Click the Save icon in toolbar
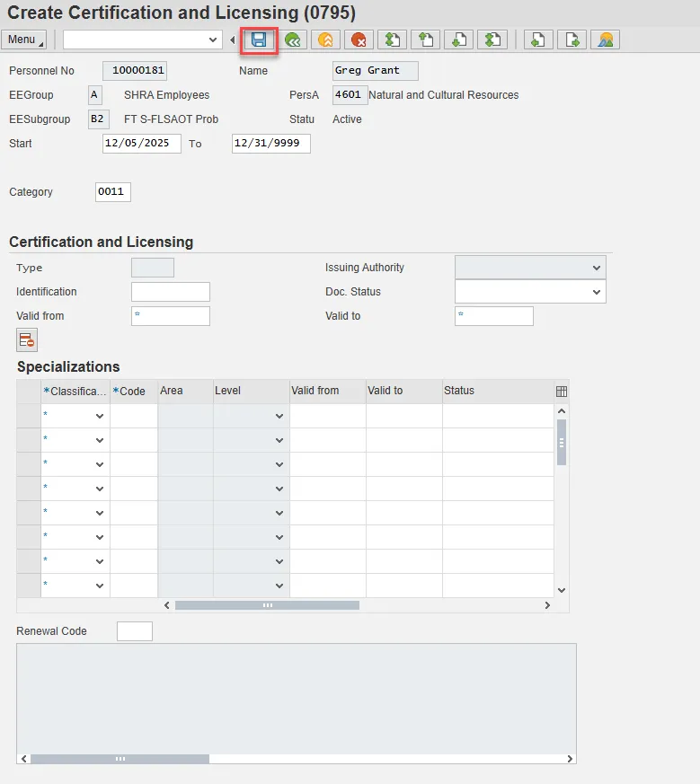 [259, 40]
